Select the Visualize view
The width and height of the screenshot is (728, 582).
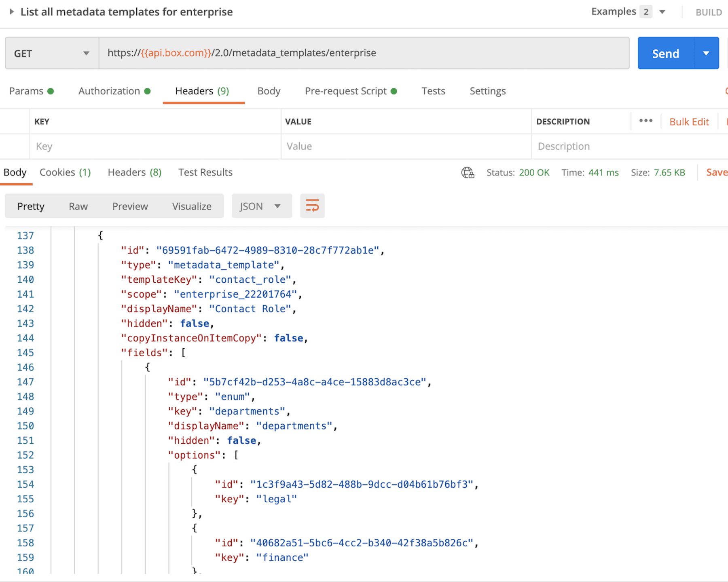pos(192,206)
